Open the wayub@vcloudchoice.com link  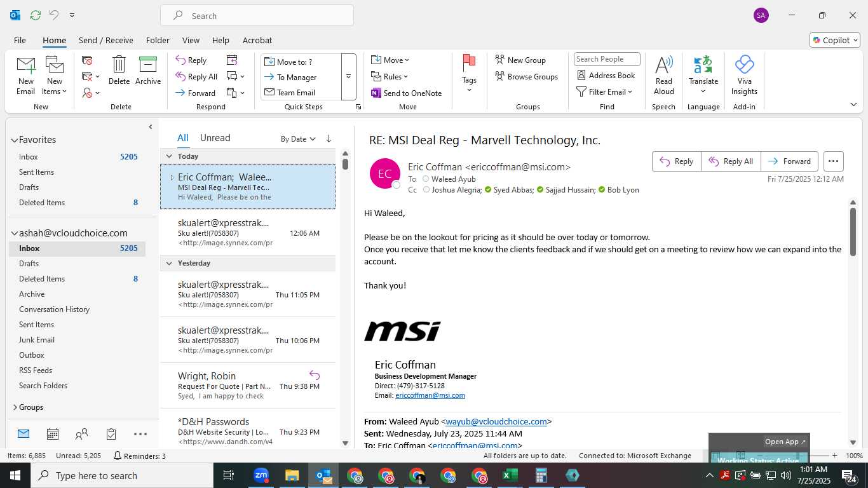point(496,421)
